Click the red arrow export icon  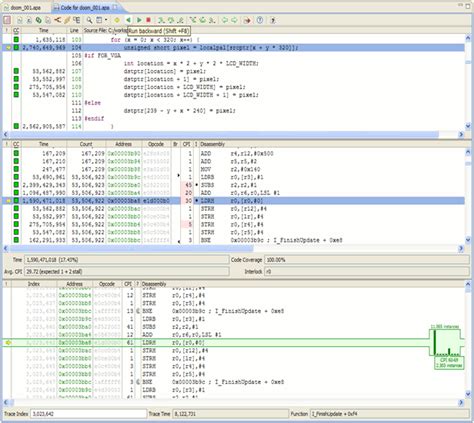(x=247, y=20)
